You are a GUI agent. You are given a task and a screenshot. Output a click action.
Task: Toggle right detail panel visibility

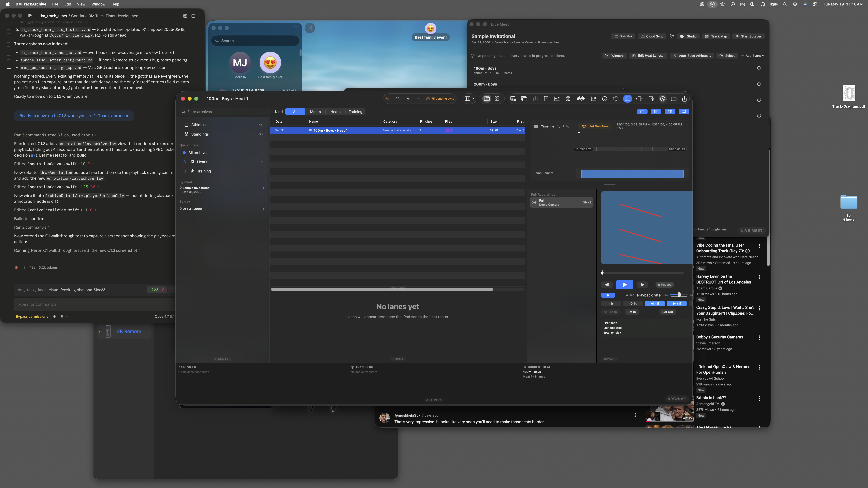(670, 111)
